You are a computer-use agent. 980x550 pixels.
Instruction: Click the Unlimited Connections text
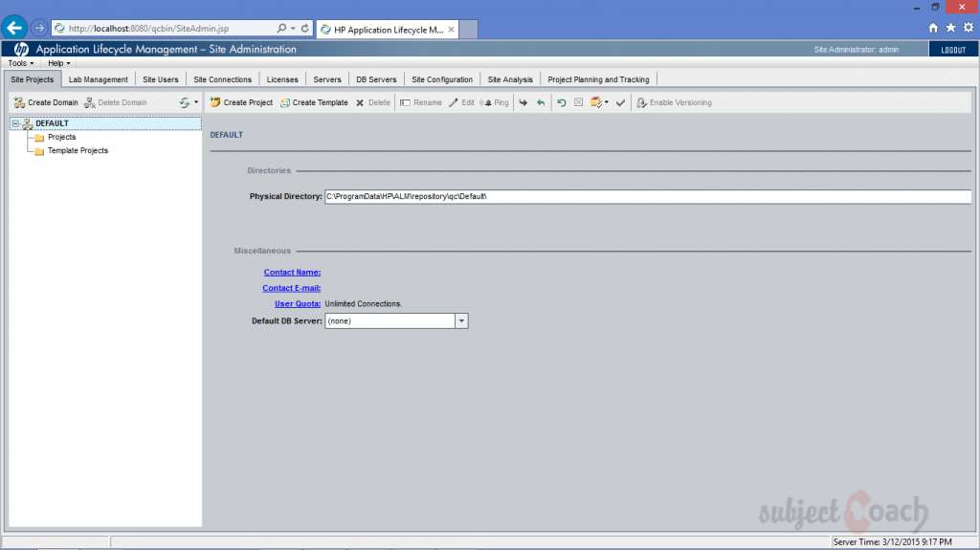point(363,304)
